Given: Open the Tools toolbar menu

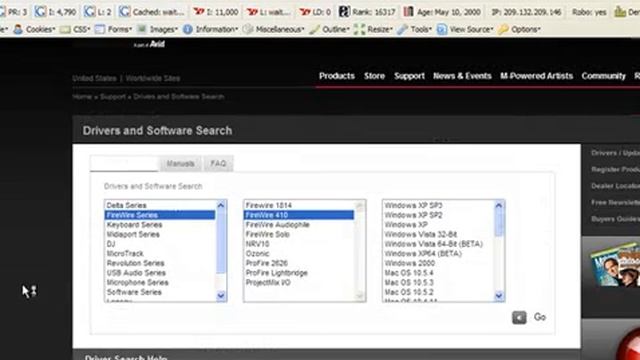Looking at the screenshot, I should pos(414,29).
